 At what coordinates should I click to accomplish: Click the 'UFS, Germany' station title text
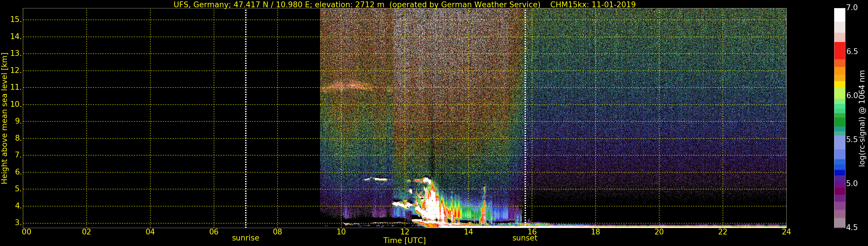(201, 4)
